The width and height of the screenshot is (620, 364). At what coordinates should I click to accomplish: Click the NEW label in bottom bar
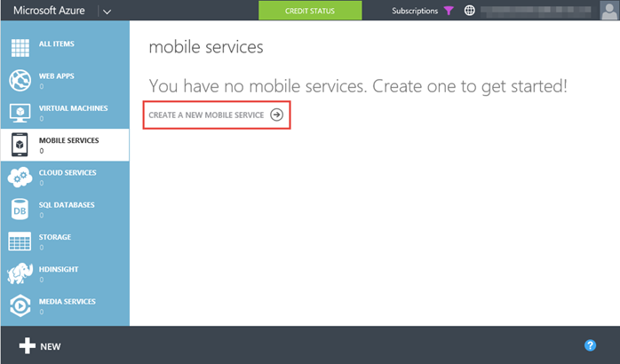[51, 346]
